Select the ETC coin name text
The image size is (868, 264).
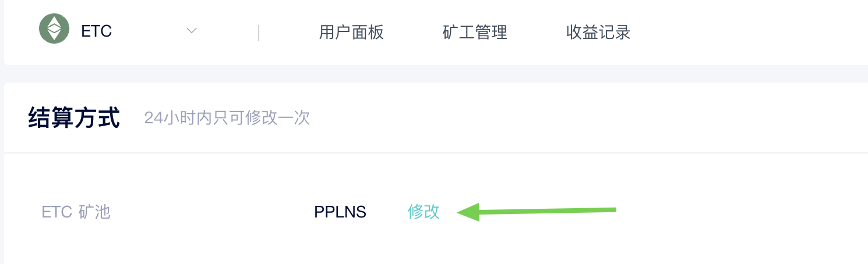pyautogui.click(x=96, y=31)
